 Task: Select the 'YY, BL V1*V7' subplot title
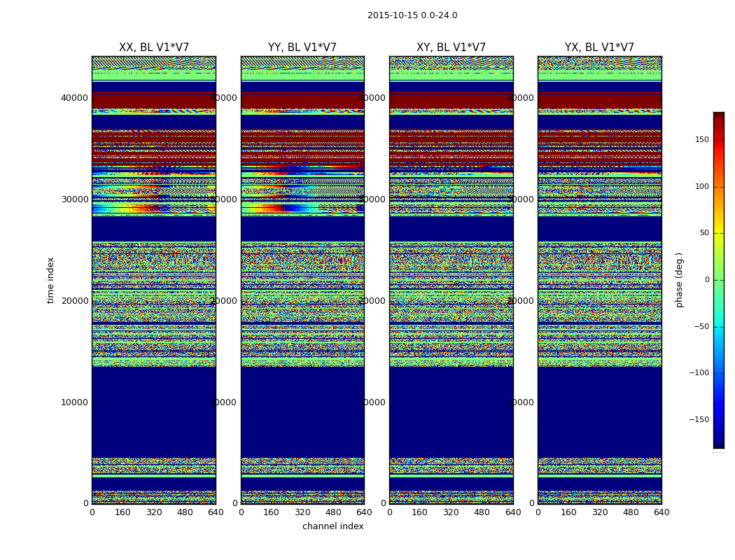(302, 48)
